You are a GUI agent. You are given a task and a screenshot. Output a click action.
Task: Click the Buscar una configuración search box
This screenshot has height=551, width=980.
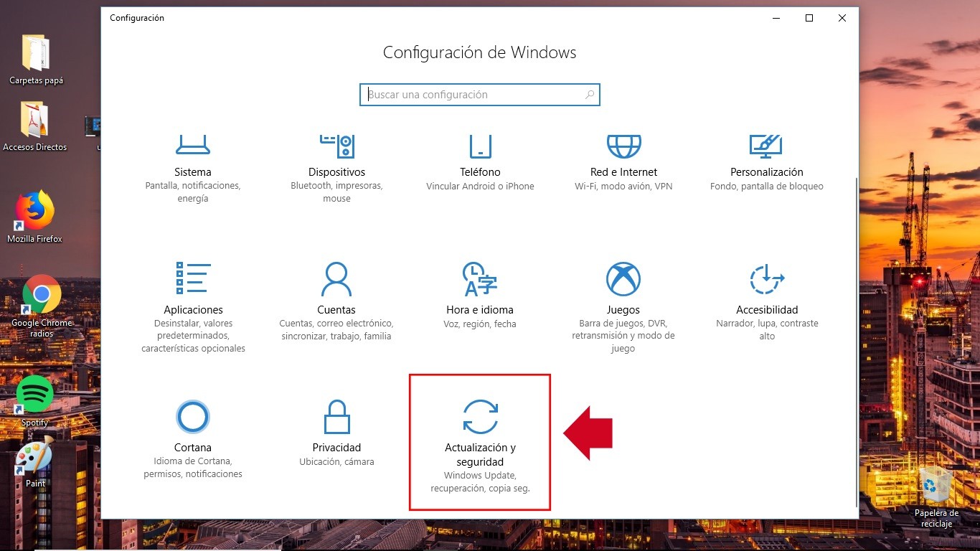click(479, 94)
